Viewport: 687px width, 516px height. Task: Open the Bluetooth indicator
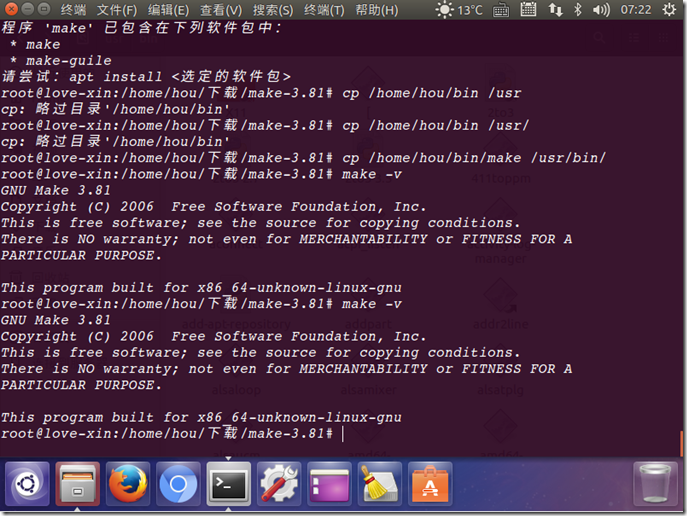point(578,10)
